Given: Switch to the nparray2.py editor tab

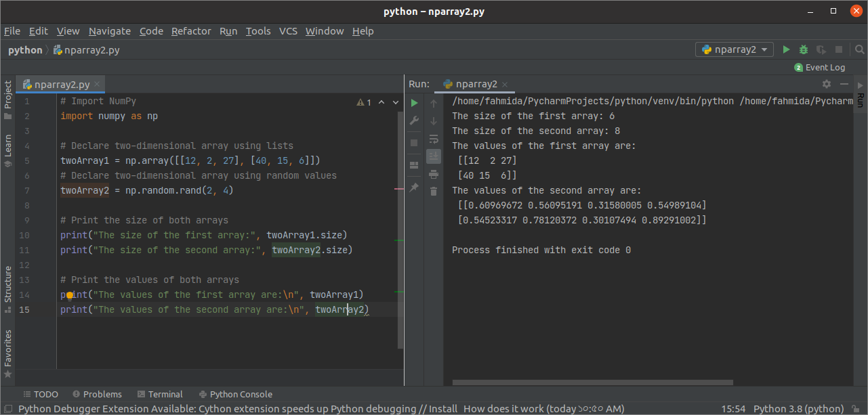Looking at the screenshot, I should pyautogui.click(x=60, y=85).
